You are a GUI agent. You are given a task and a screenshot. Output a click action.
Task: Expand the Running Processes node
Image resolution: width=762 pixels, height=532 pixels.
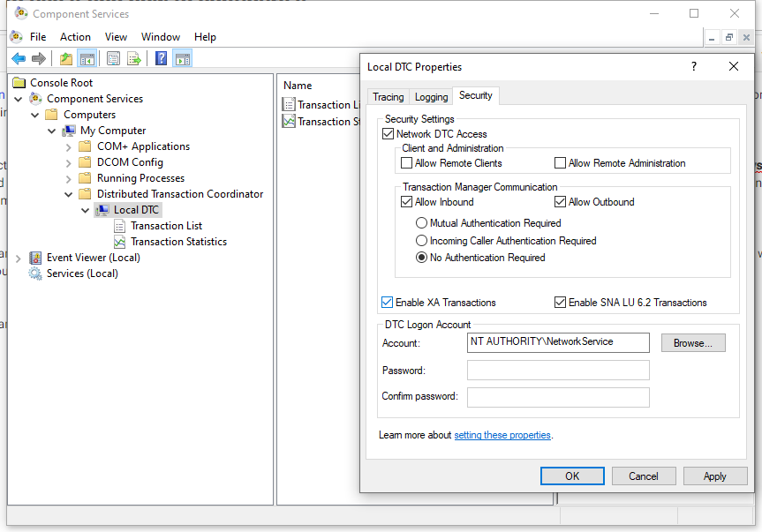[x=69, y=179]
